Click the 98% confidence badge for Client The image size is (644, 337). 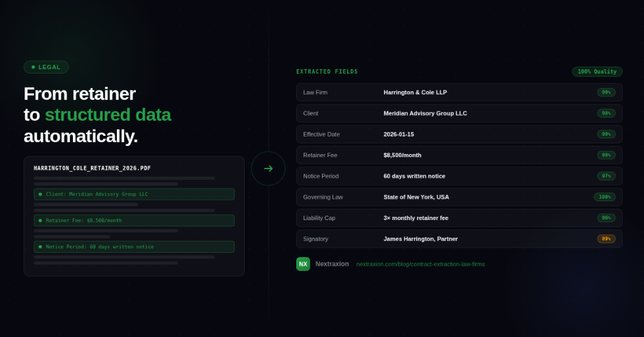tap(606, 113)
